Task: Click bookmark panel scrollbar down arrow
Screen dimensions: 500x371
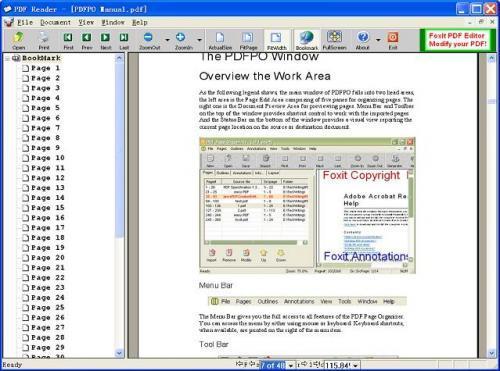Action: click(119, 353)
